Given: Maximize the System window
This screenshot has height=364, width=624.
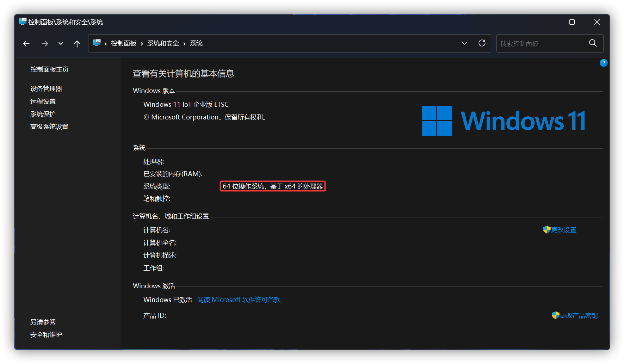Looking at the screenshot, I should pos(572,22).
